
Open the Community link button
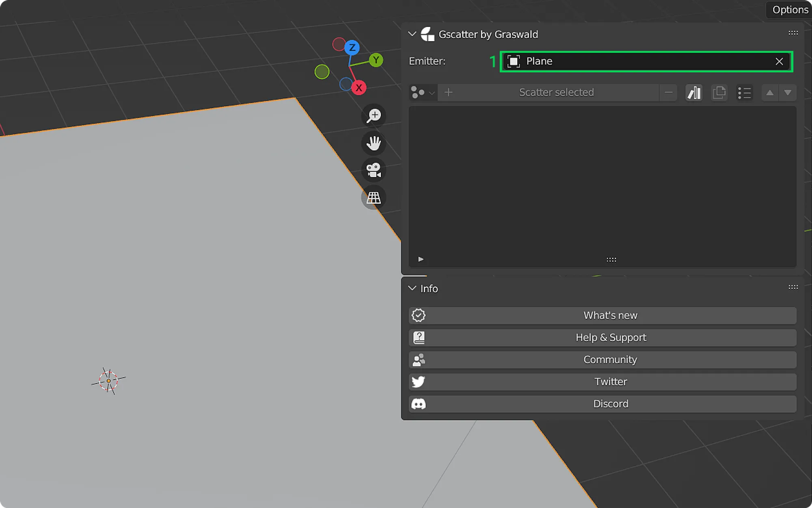tap(603, 360)
